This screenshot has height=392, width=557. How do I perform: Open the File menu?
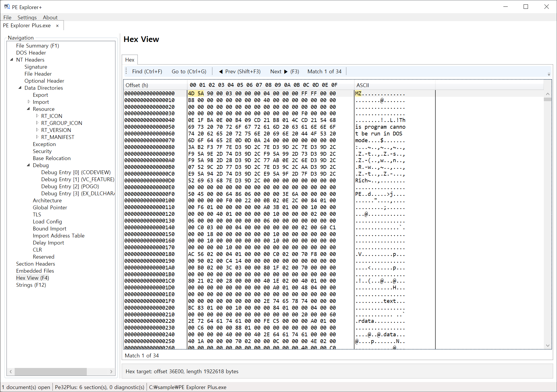[7, 18]
